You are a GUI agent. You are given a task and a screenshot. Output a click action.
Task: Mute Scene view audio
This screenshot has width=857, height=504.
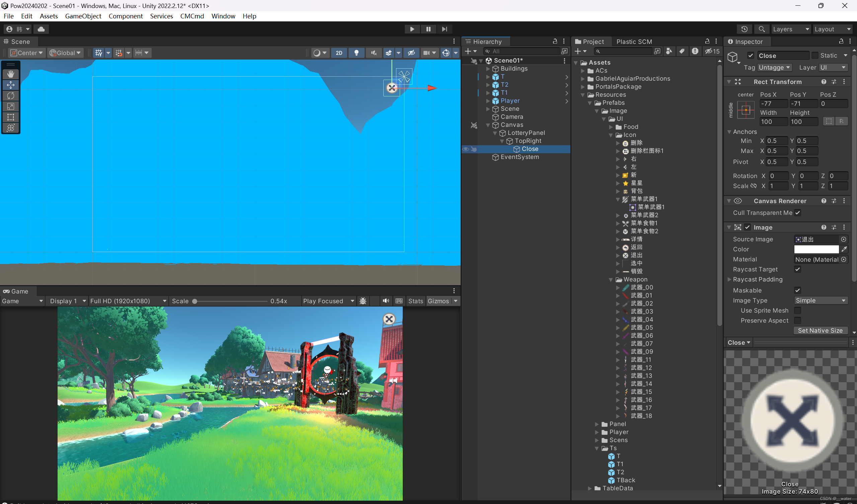373,53
